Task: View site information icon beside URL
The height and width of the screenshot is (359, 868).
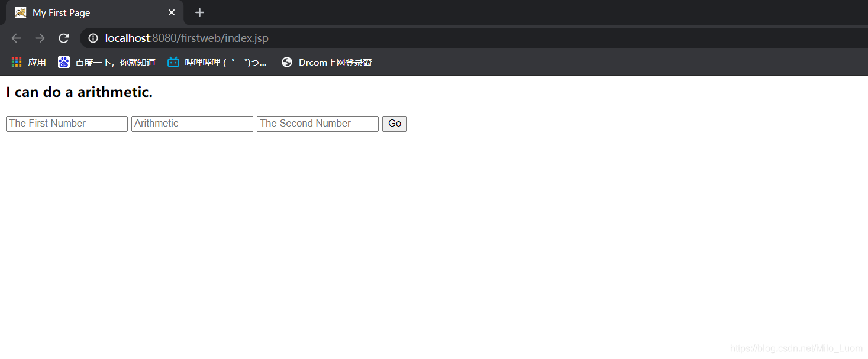Action: pyautogui.click(x=93, y=38)
